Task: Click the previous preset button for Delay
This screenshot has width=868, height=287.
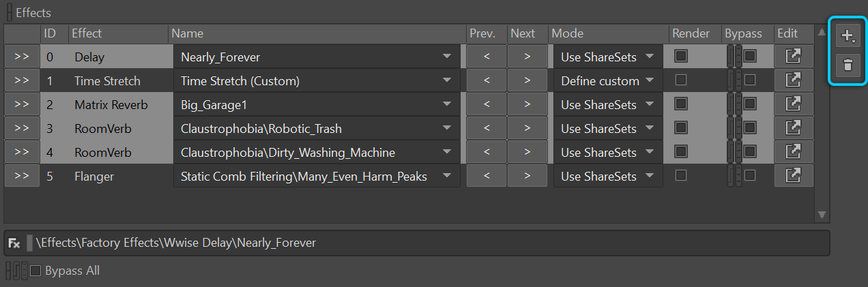Action: point(486,57)
